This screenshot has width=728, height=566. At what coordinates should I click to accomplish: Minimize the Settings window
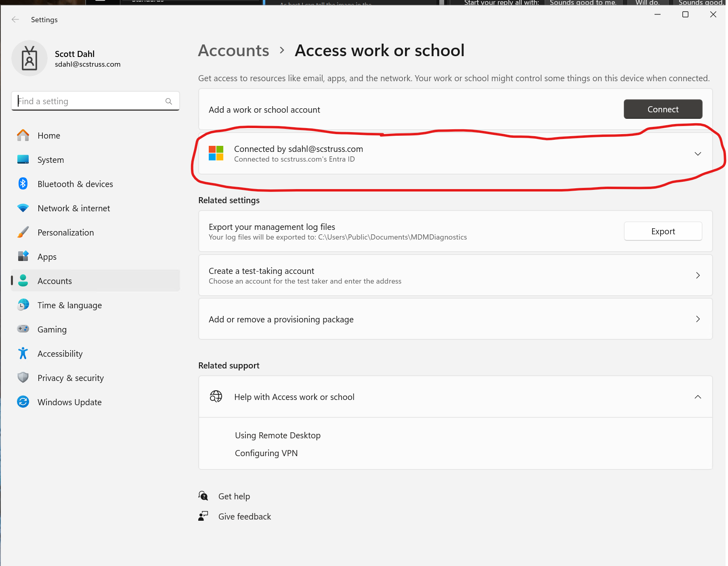pos(657,15)
